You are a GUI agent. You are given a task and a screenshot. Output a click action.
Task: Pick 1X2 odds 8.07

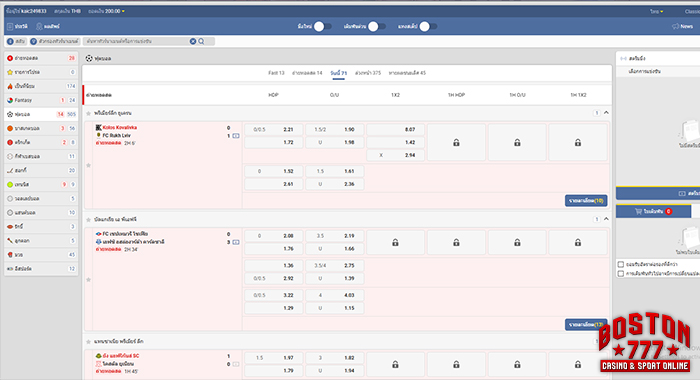click(x=396, y=129)
